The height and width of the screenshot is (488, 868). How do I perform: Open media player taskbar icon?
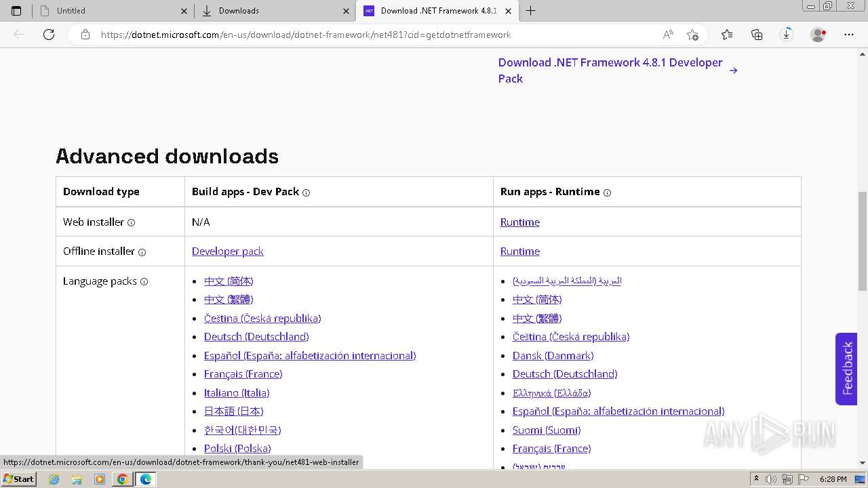(x=100, y=479)
